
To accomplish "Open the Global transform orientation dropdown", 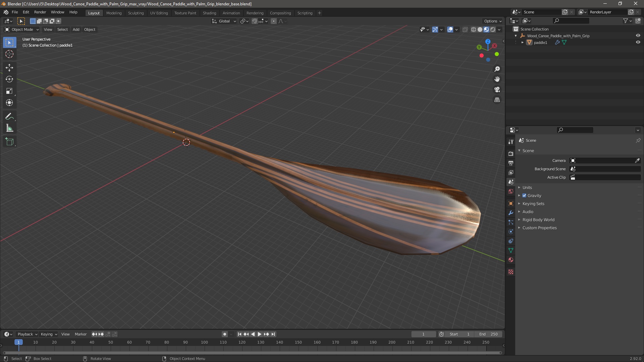I will tap(224, 21).
